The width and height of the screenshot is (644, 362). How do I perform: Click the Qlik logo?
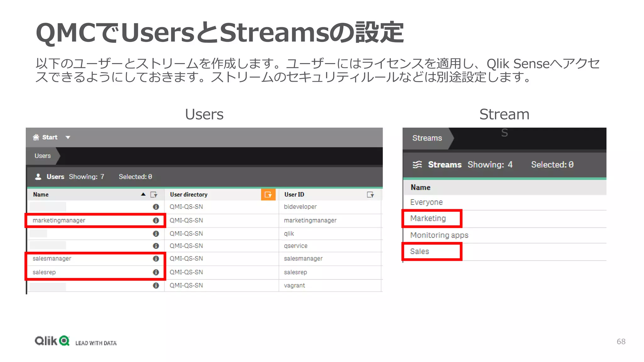tap(52, 341)
